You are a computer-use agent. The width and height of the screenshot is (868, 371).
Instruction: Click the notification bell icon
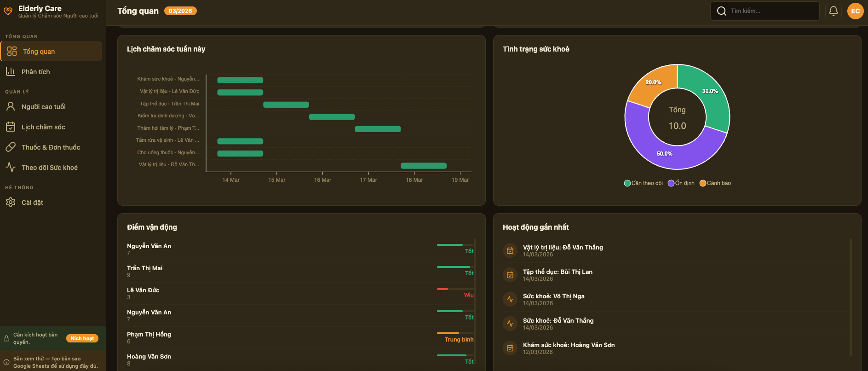point(833,11)
